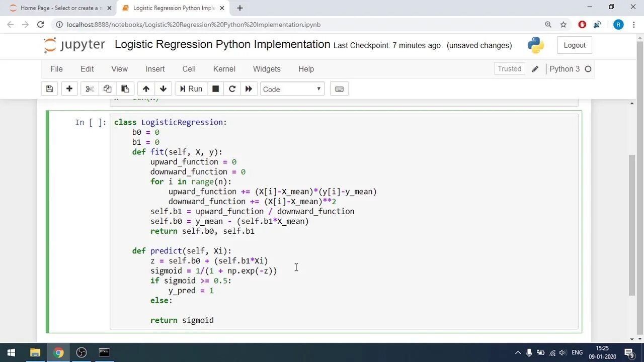This screenshot has width=644, height=362.
Task: Go forward in browser history
Action: 26,24
